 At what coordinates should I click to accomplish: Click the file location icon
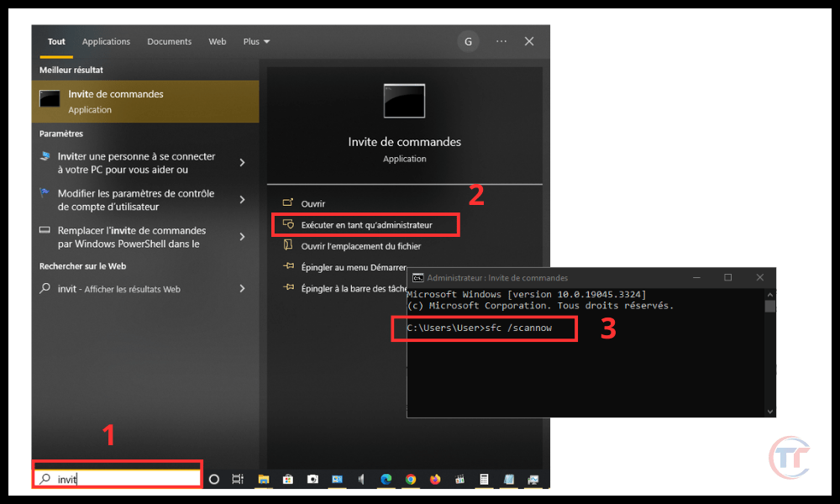click(x=288, y=245)
